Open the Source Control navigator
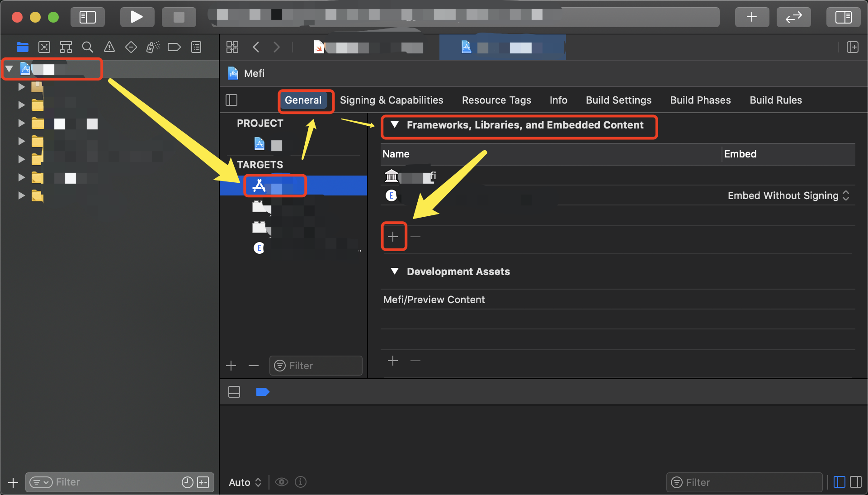Image resolution: width=868 pixels, height=495 pixels. point(44,47)
